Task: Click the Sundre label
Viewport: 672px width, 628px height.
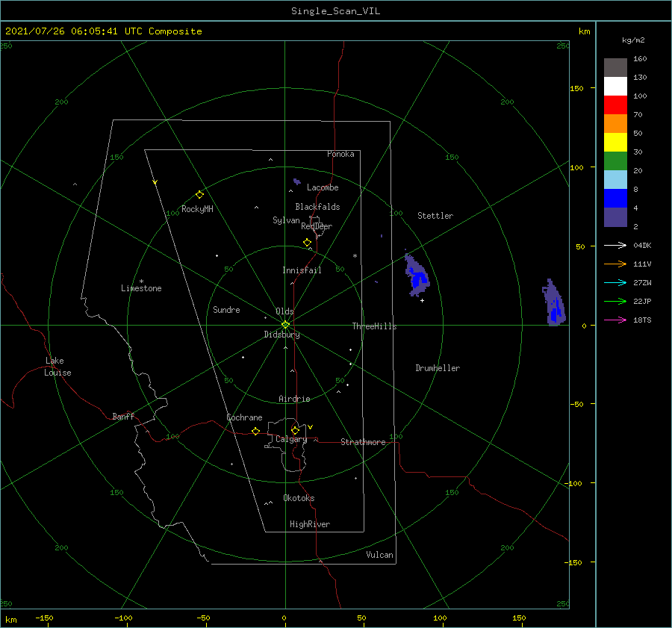Action: point(226,310)
